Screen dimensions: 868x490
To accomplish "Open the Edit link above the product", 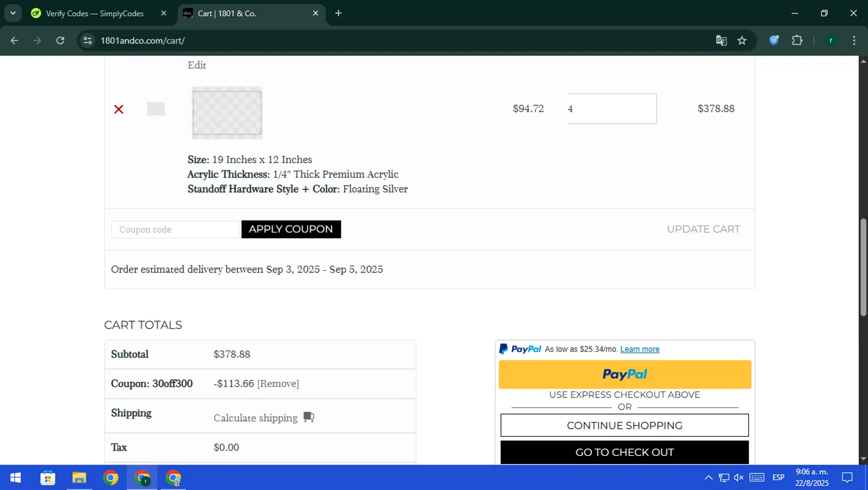I will coord(197,65).
